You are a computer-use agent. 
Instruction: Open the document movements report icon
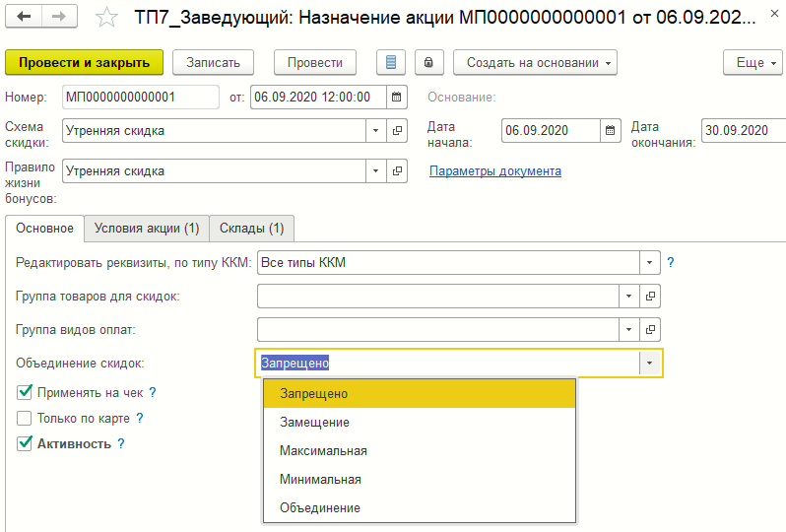click(x=391, y=62)
